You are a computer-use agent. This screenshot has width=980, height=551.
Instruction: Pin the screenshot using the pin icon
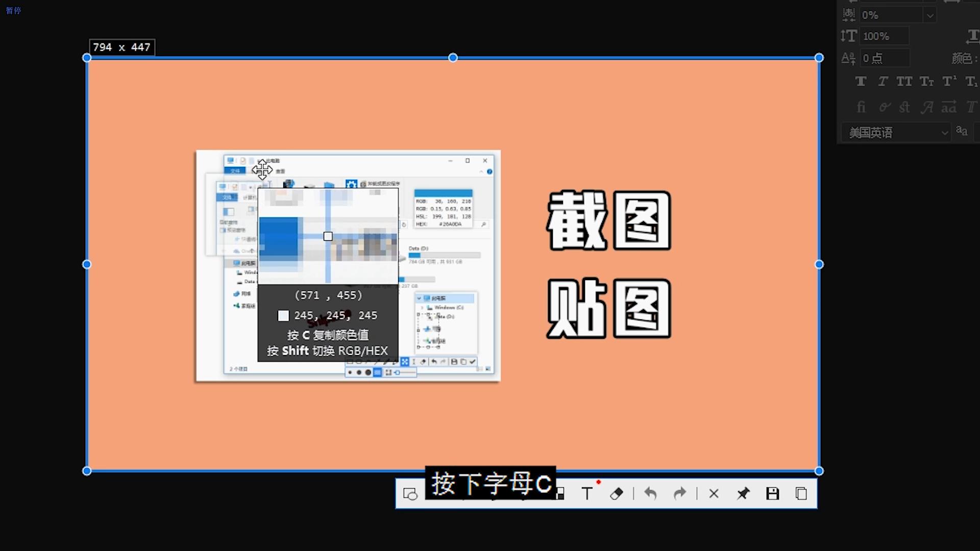click(x=743, y=493)
